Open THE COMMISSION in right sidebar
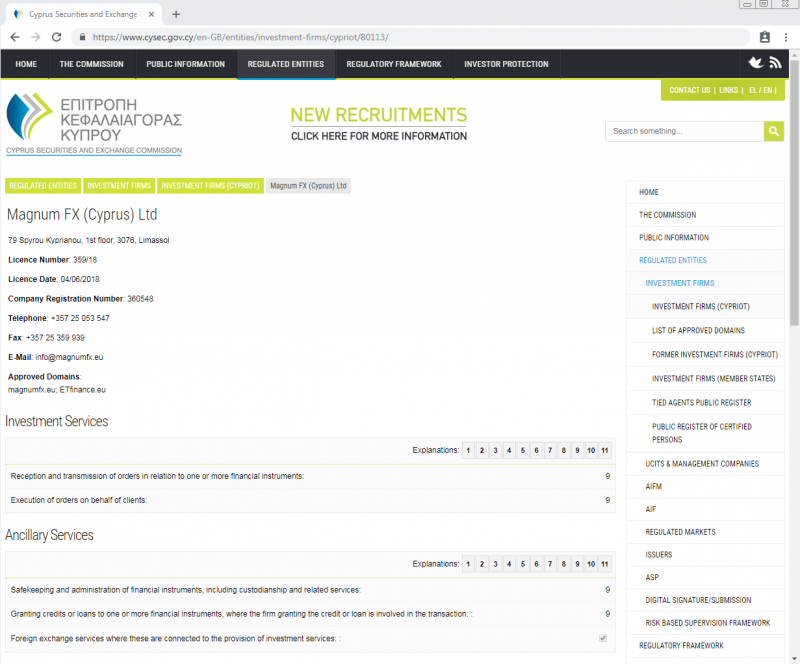Image resolution: width=800 pixels, height=664 pixels. pyautogui.click(x=705, y=215)
